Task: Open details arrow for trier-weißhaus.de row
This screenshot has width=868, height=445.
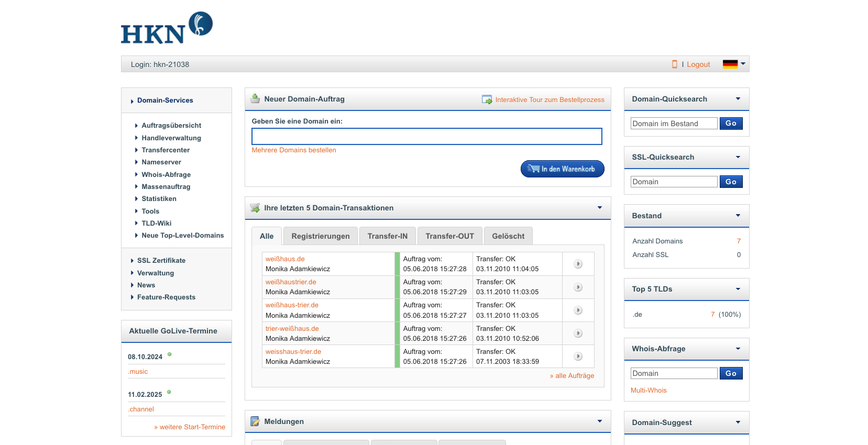Action: click(x=578, y=333)
